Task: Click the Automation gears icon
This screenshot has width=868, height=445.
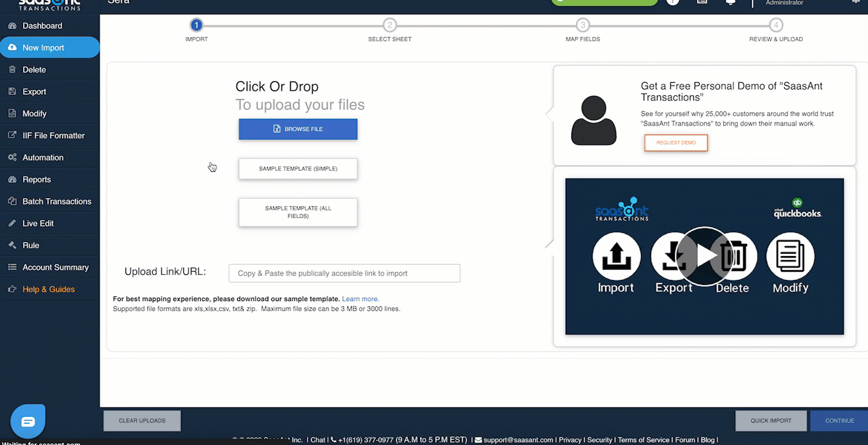Action: click(x=12, y=158)
